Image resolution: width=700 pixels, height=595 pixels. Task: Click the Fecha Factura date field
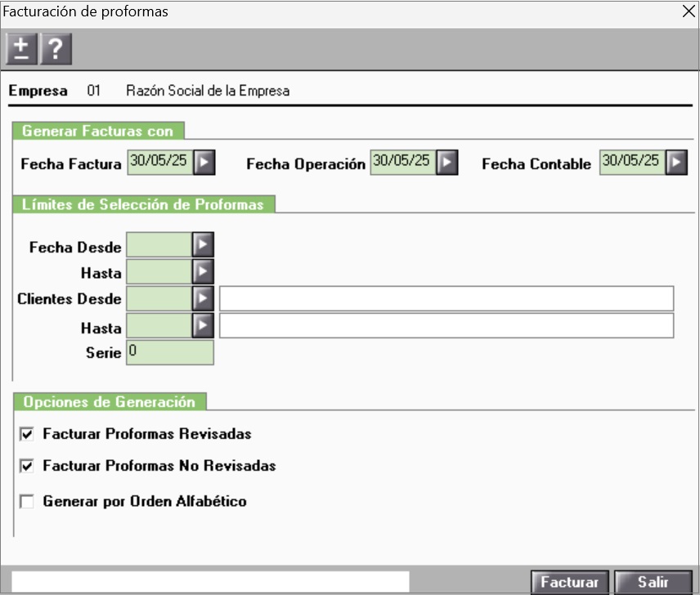click(x=159, y=162)
